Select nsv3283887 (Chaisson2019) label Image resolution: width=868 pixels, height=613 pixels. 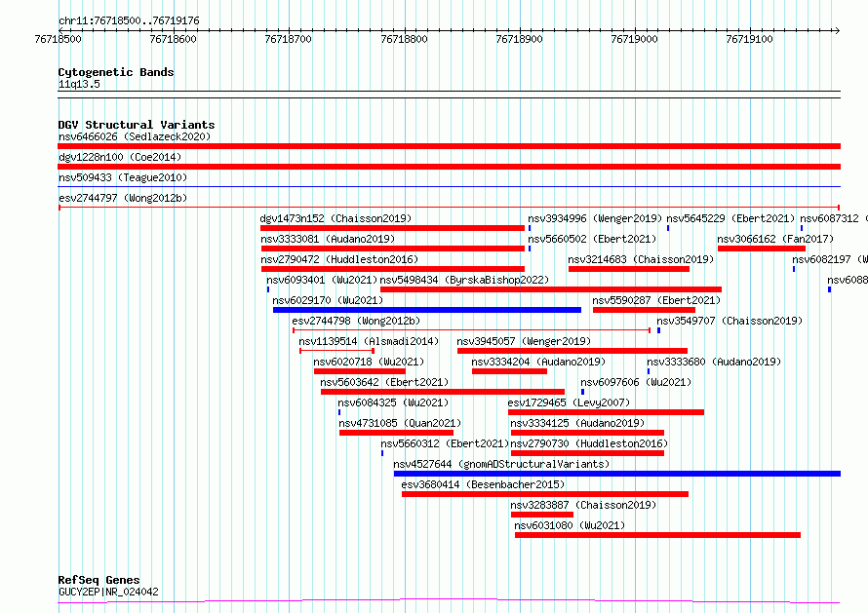(583, 505)
